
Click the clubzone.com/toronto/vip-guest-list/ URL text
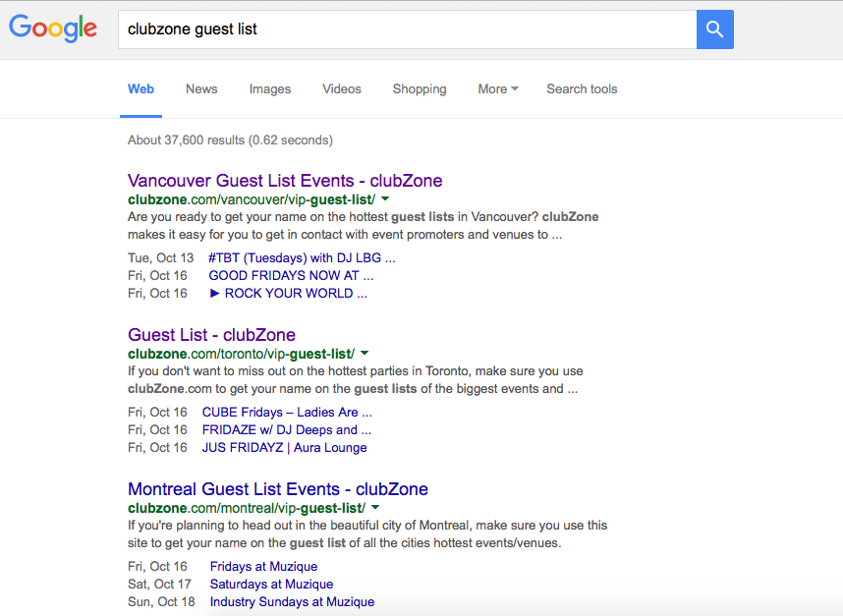click(x=242, y=355)
